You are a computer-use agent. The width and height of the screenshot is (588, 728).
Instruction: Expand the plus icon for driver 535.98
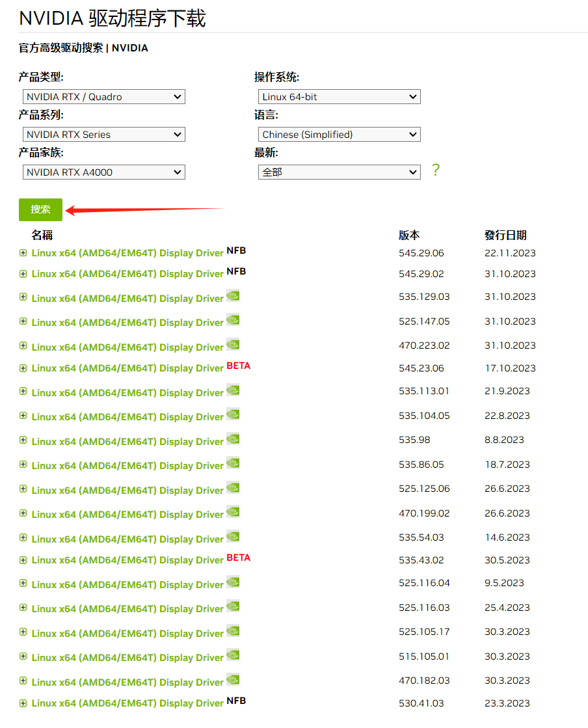(x=23, y=440)
